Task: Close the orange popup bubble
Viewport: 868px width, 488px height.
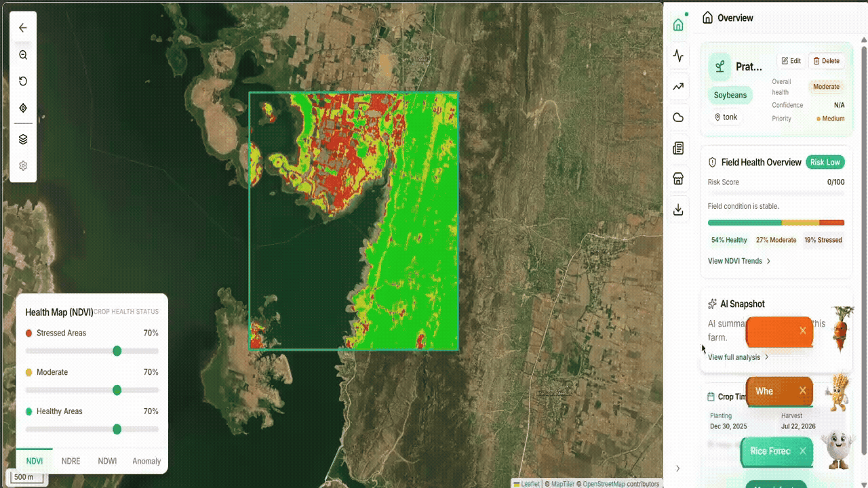Action: (803, 331)
